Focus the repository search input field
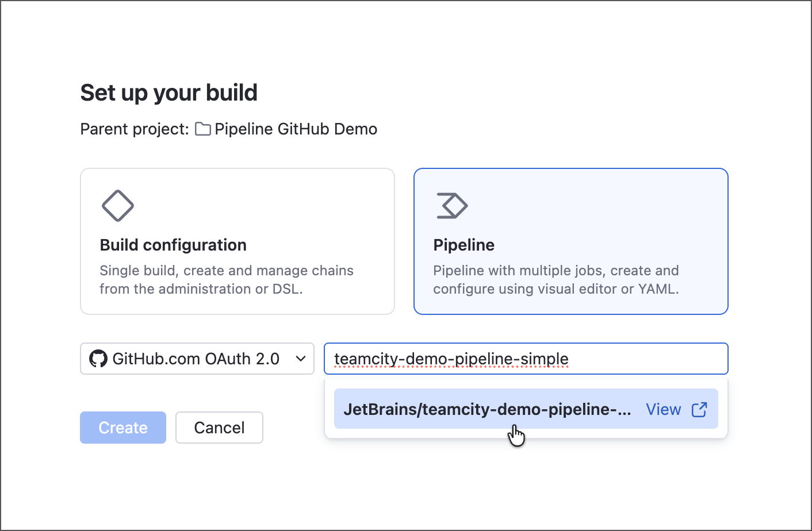The height and width of the screenshot is (531, 812). click(x=526, y=359)
